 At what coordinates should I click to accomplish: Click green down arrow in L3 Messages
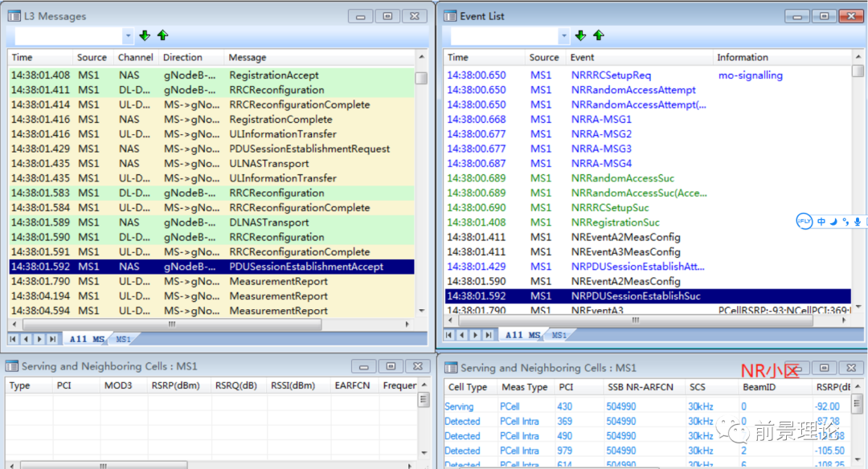point(145,36)
